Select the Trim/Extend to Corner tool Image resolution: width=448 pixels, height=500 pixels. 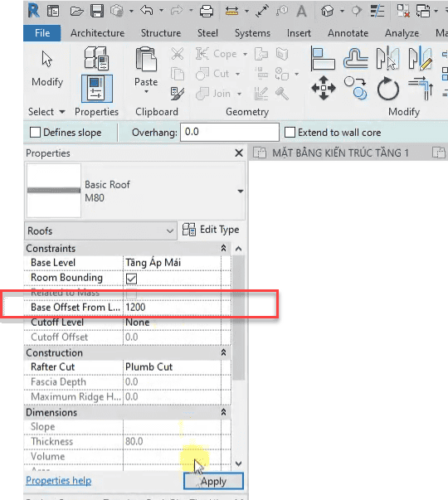(x=421, y=89)
